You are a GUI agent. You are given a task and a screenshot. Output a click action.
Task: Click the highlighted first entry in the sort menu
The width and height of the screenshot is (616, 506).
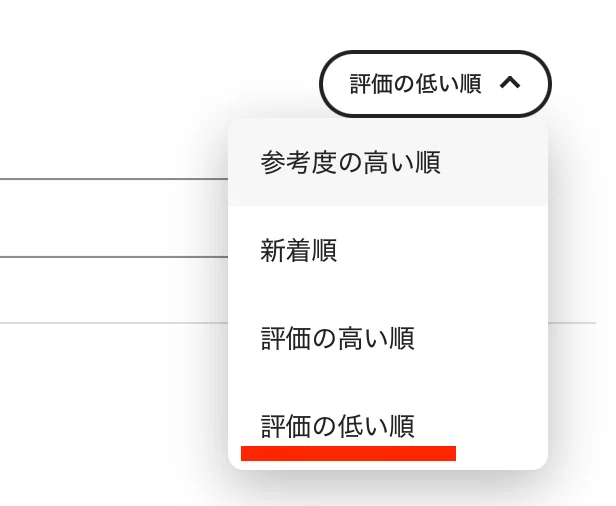[x=388, y=162]
